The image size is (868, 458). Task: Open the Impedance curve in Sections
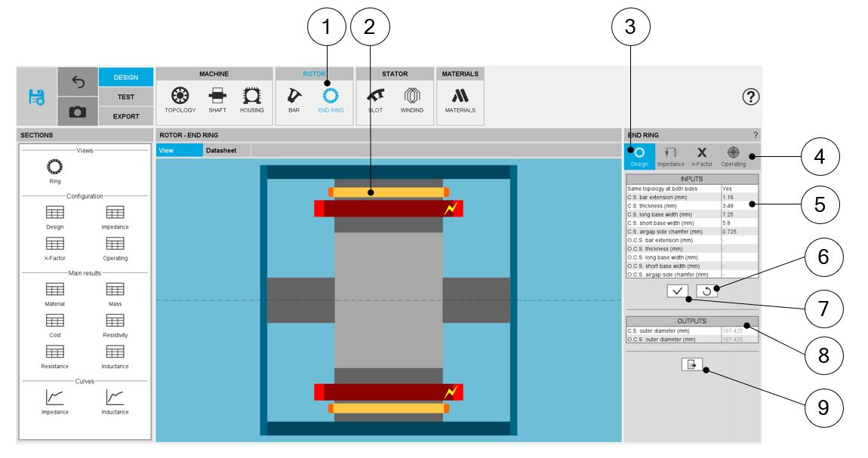[x=54, y=401]
